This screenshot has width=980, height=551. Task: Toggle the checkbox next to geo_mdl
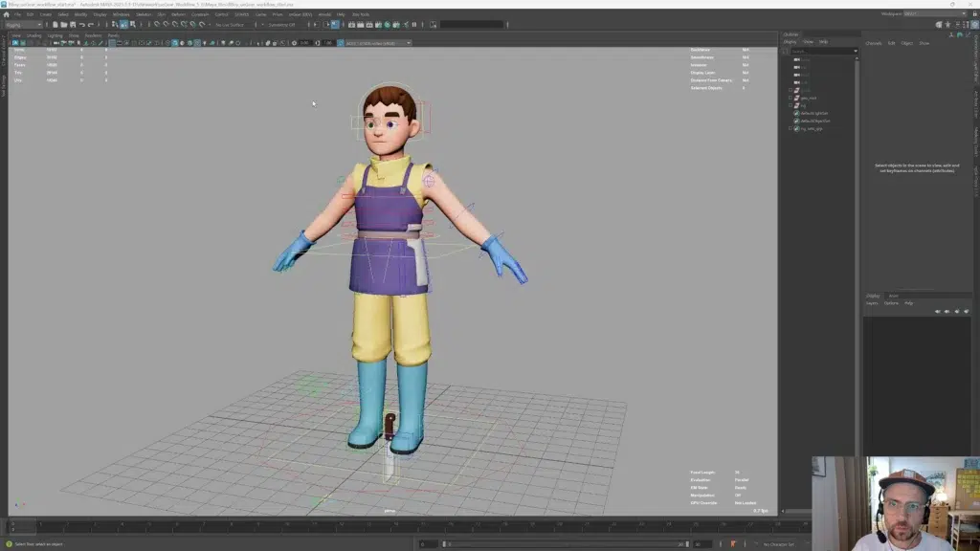[791, 99]
